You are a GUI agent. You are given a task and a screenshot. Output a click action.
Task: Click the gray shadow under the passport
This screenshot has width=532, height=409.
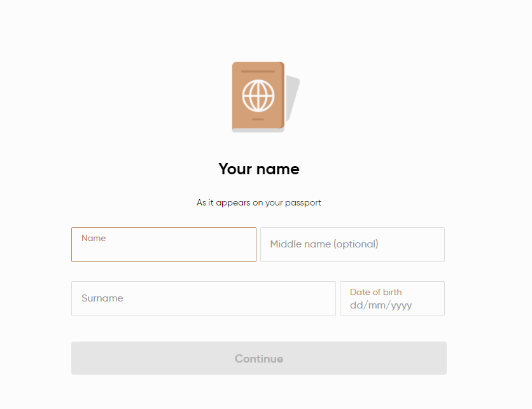click(258, 130)
